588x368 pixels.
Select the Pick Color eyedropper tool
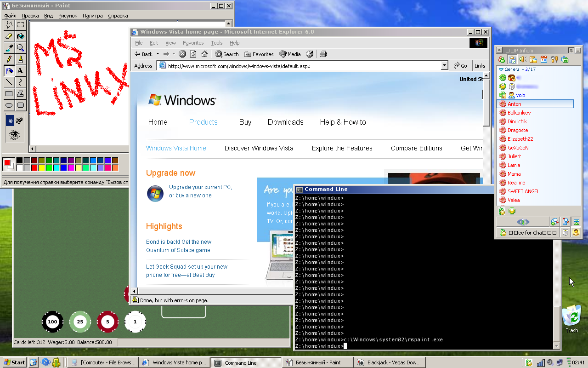pyautogui.click(x=9, y=48)
